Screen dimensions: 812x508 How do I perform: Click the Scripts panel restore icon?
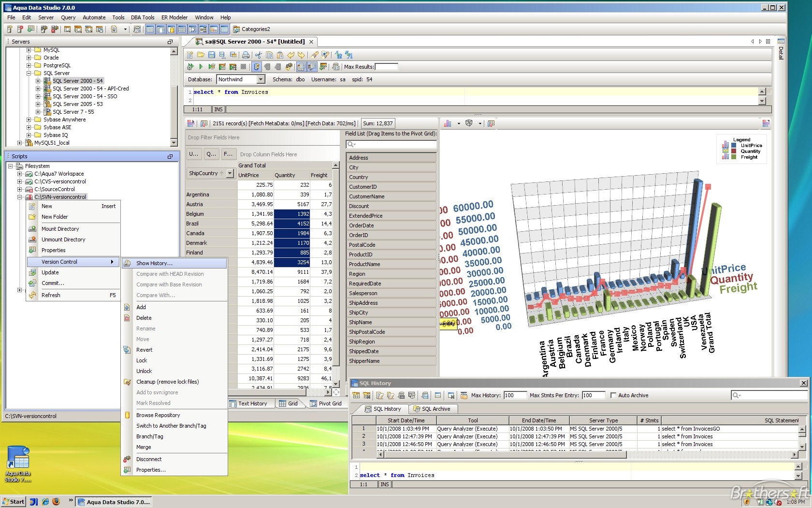point(170,157)
